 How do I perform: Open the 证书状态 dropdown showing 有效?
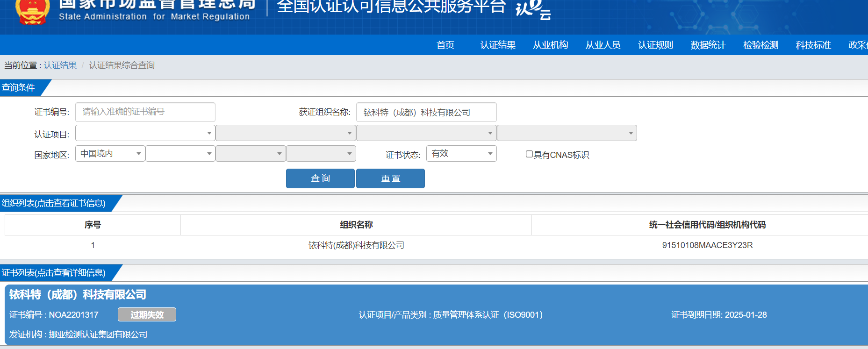point(461,154)
